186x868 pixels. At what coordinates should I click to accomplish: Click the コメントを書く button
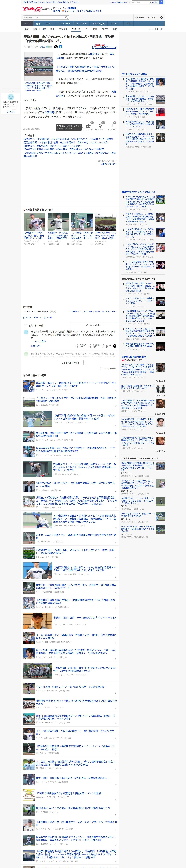point(93,325)
